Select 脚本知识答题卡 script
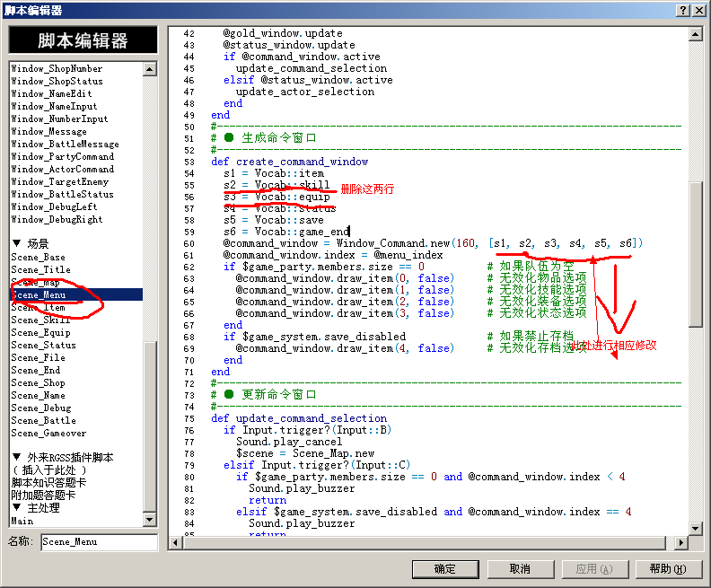Image resolution: width=711 pixels, height=588 pixels. pyautogui.click(x=48, y=483)
